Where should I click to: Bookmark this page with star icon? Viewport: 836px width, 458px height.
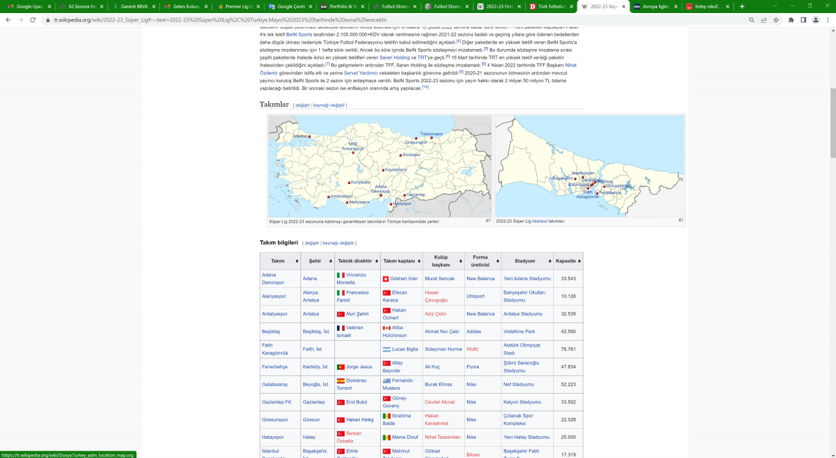776,20
